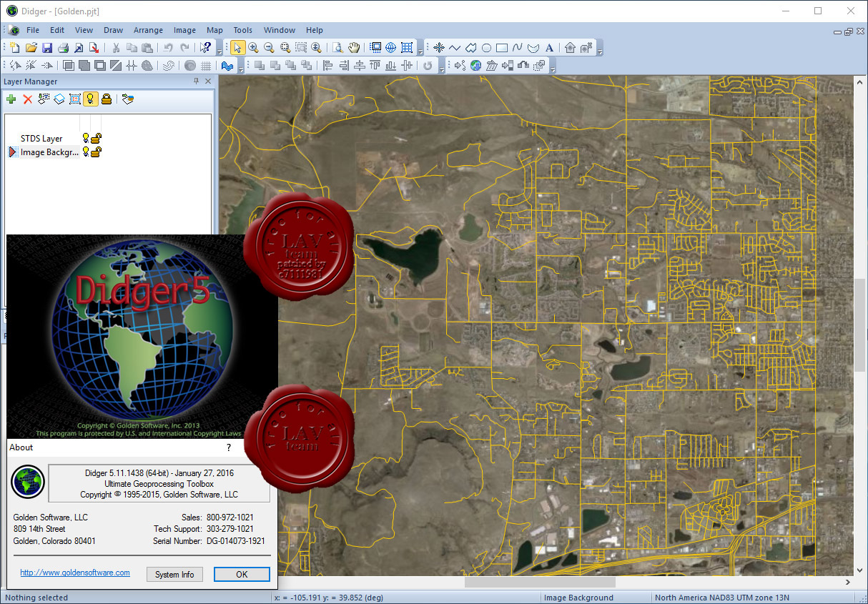
Task: Open a file using the folder icon
Action: coord(31,48)
